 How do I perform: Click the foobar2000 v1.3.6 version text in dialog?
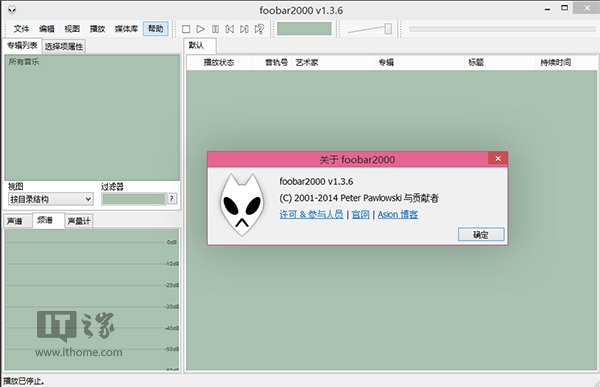point(316,181)
